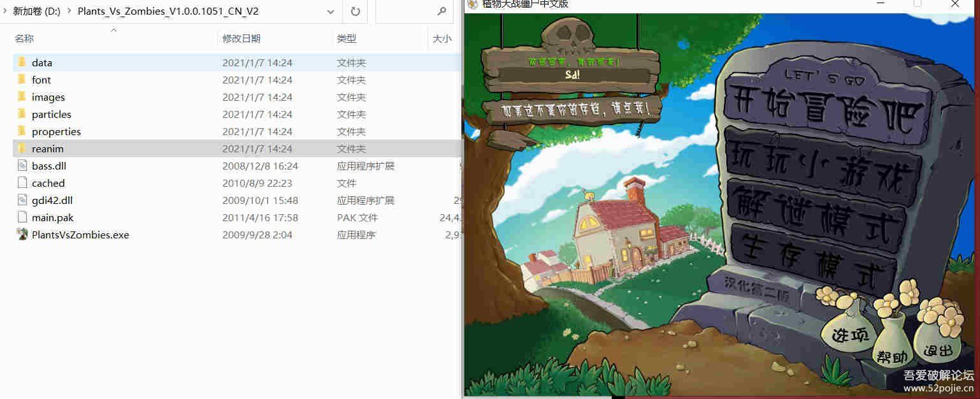This screenshot has height=399, width=980.
Task: Click the 应用程序扩展 type of bass.dll
Action: coord(366,166)
